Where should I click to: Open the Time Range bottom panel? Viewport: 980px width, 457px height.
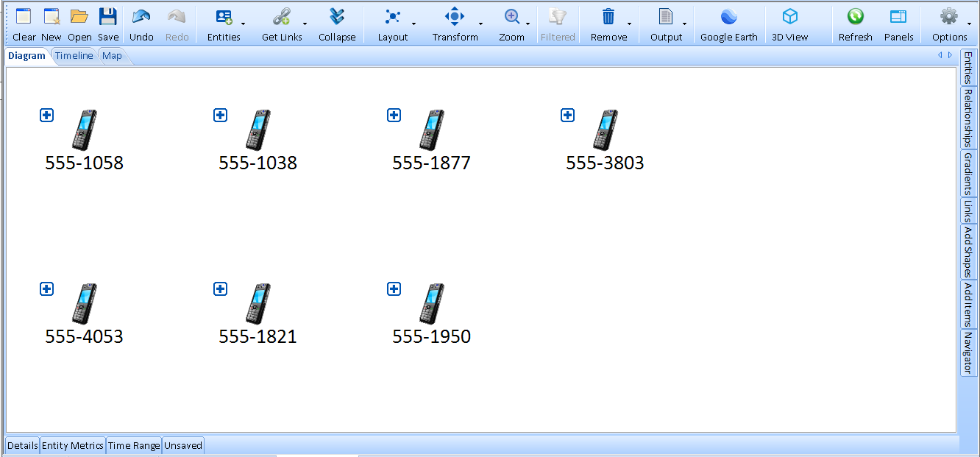click(x=134, y=445)
